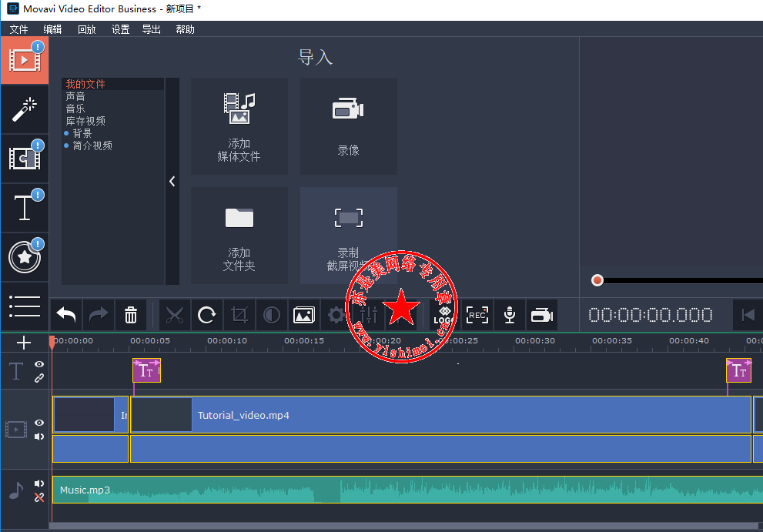This screenshot has height=532, width=763.
Task: Click the playhead marker at timeline start
Action: 52,342
